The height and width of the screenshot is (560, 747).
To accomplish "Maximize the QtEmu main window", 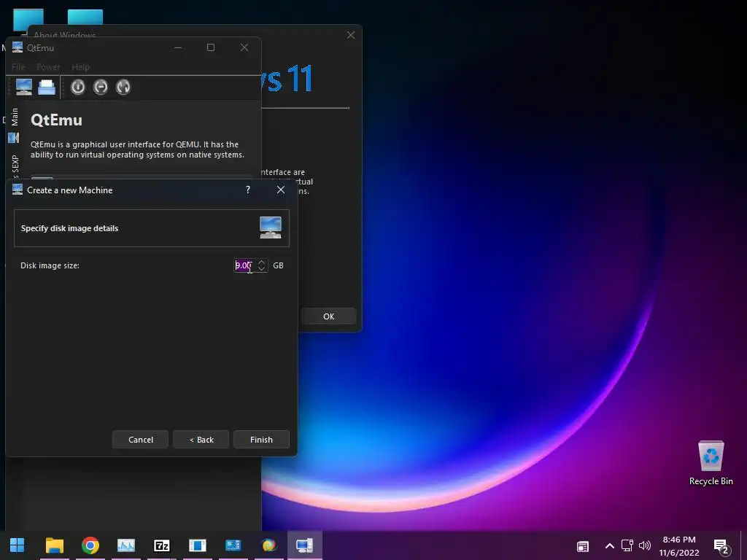I will (x=211, y=47).
